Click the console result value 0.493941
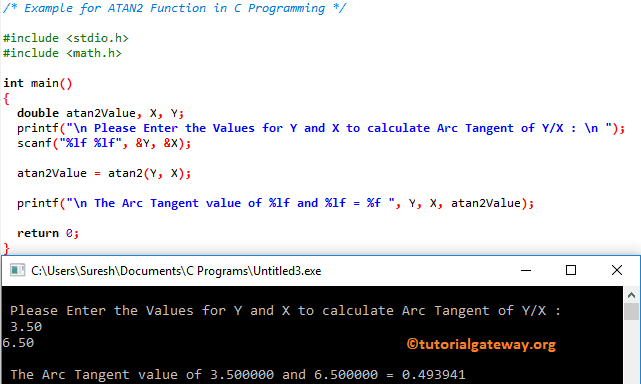The width and height of the screenshot is (641, 384). coord(433,374)
